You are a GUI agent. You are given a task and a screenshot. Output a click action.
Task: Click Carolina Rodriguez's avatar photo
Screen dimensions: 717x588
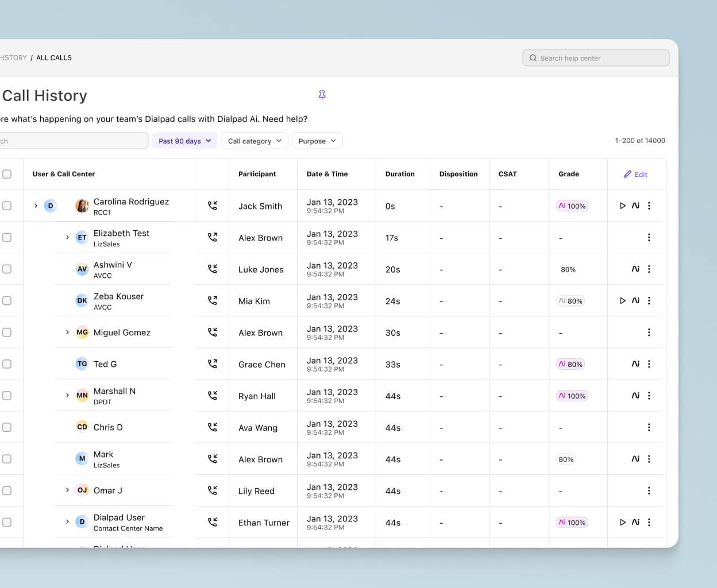point(82,206)
